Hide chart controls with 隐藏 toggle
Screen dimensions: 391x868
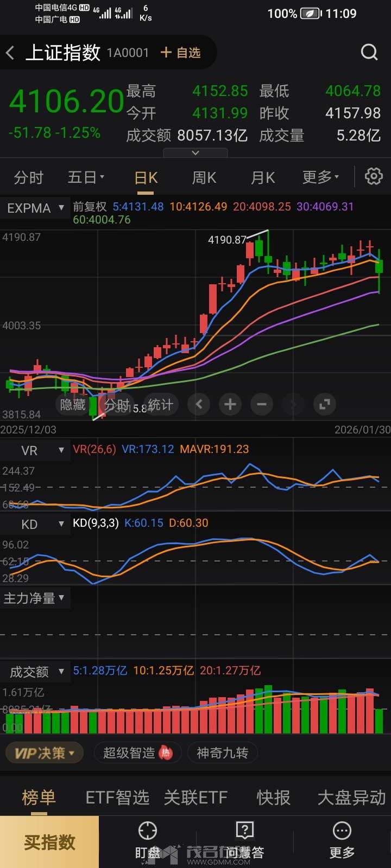click(x=73, y=405)
